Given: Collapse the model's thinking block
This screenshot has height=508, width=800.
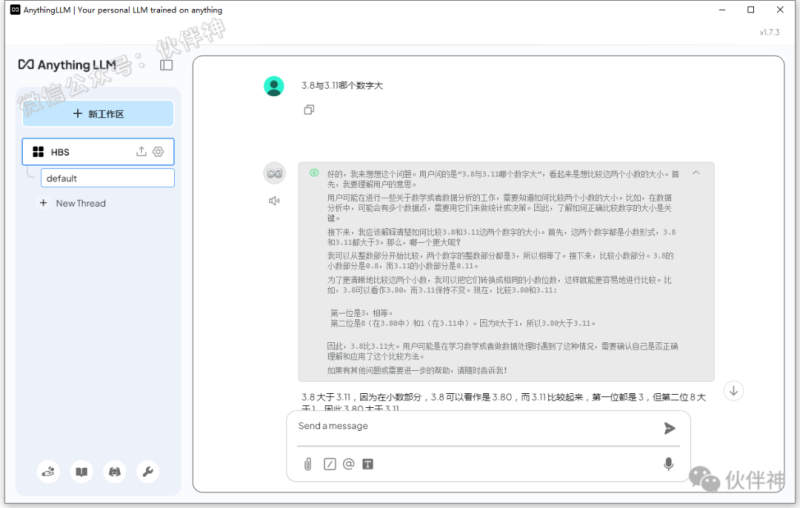Looking at the screenshot, I should pos(696,173).
